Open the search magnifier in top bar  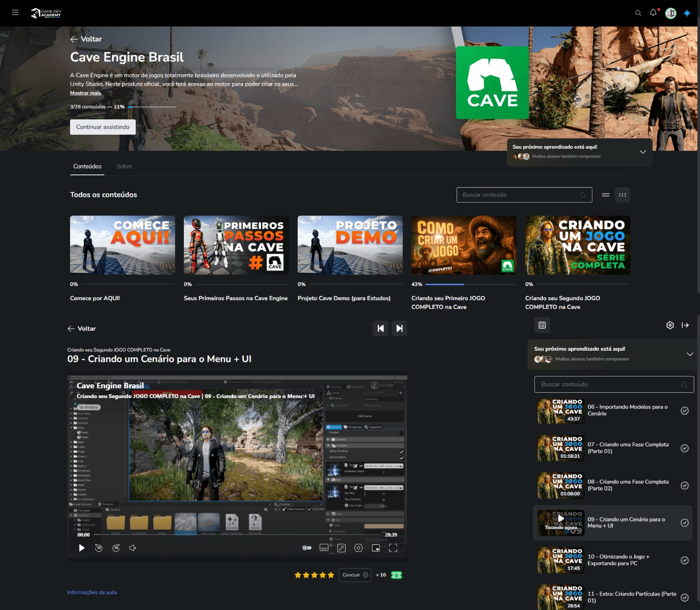[638, 13]
